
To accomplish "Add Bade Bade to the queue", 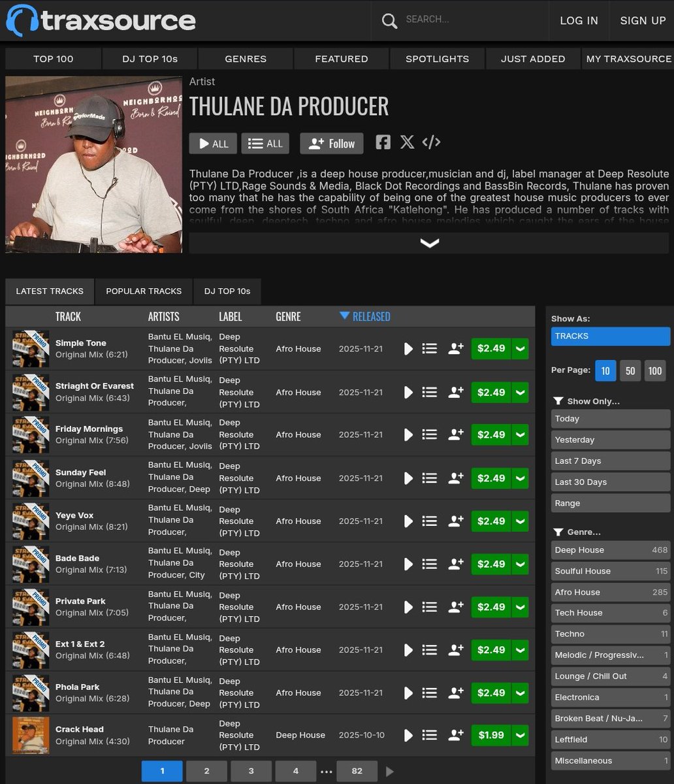I will (429, 564).
